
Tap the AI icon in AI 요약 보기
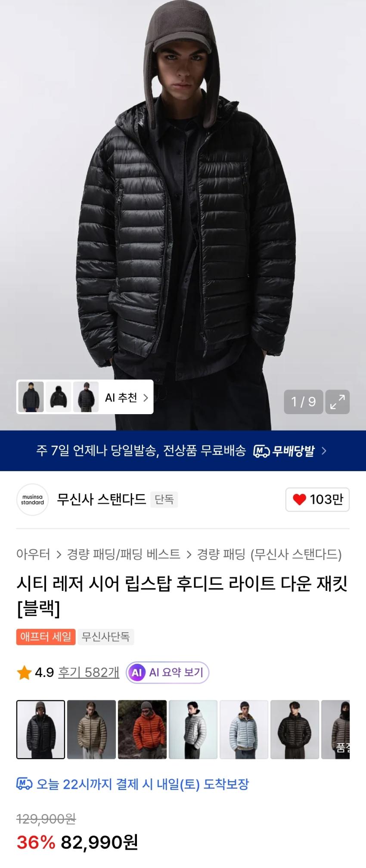tap(137, 672)
